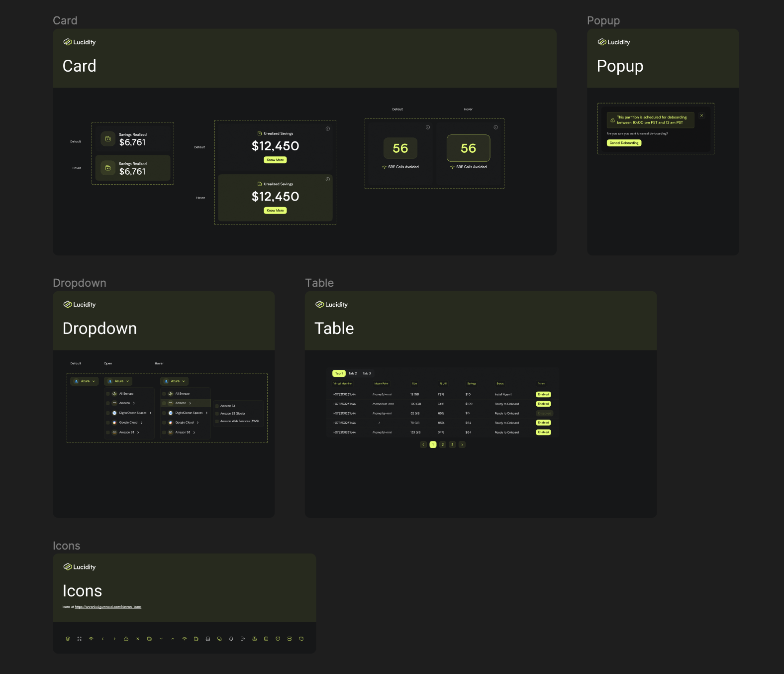Switch to Tab 1 in the table
784x674 pixels.
pyautogui.click(x=339, y=373)
